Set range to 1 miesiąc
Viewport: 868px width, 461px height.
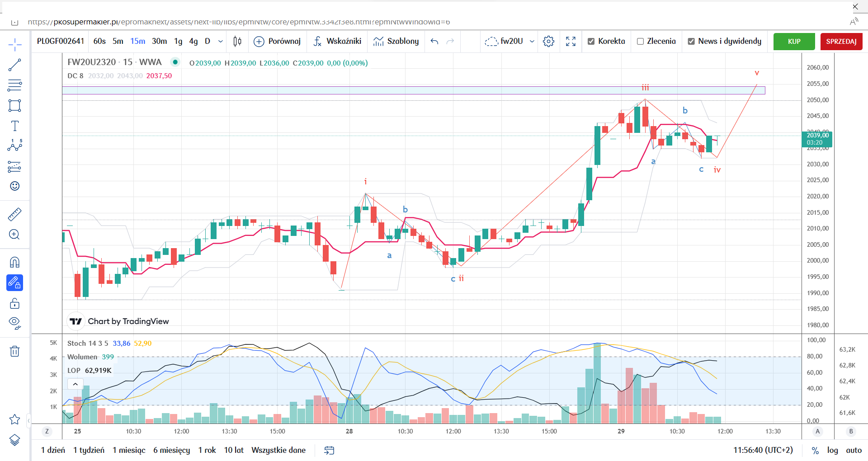129,450
